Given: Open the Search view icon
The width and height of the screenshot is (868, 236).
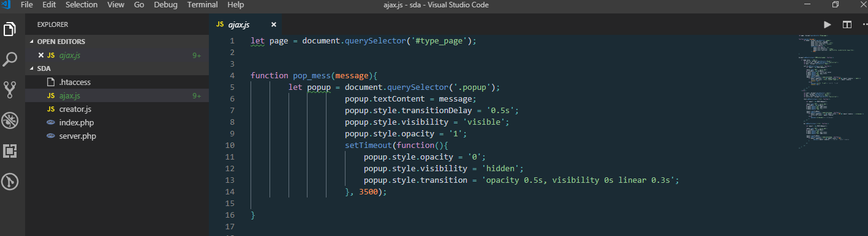Looking at the screenshot, I should [10, 59].
